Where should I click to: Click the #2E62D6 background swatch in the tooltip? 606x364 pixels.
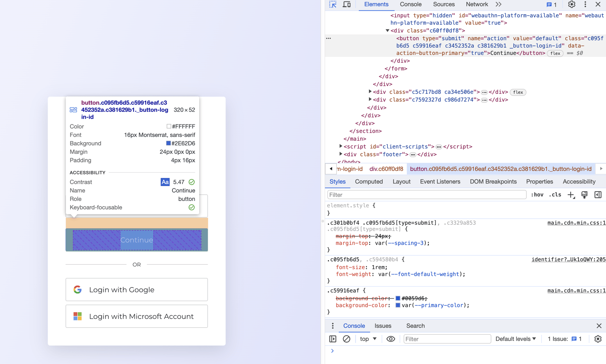168,143
